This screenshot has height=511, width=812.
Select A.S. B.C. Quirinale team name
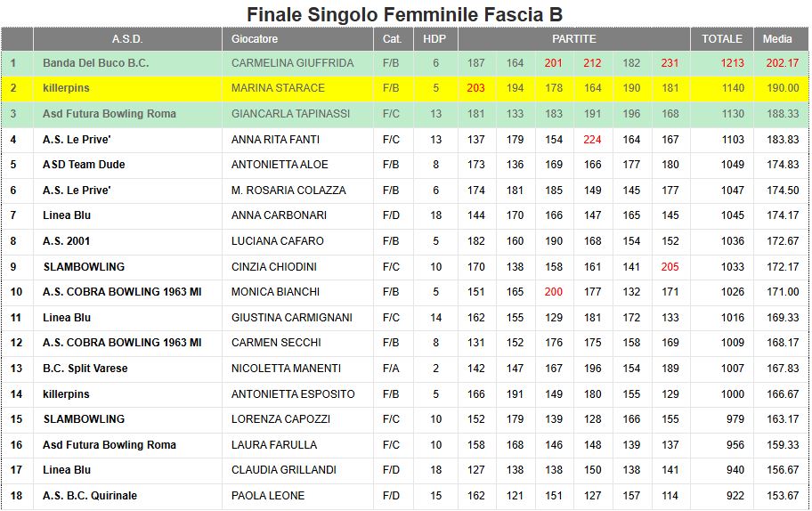pyautogui.click(x=90, y=496)
